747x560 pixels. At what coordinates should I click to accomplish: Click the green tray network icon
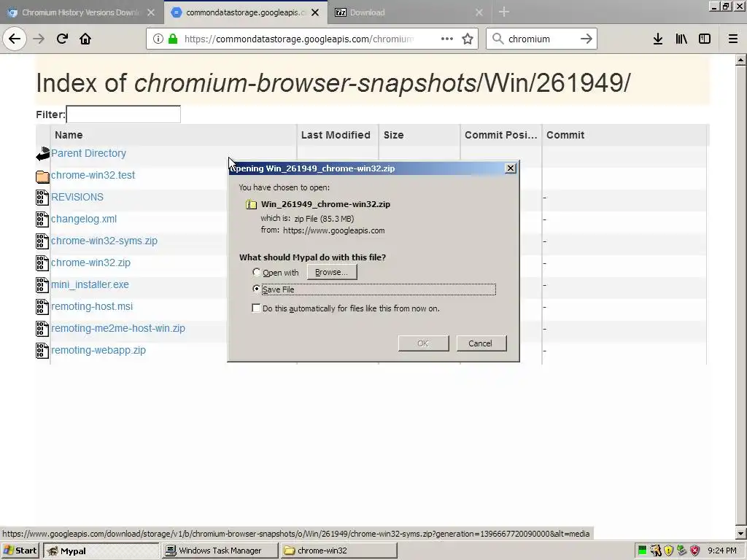pyautogui.click(x=642, y=551)
